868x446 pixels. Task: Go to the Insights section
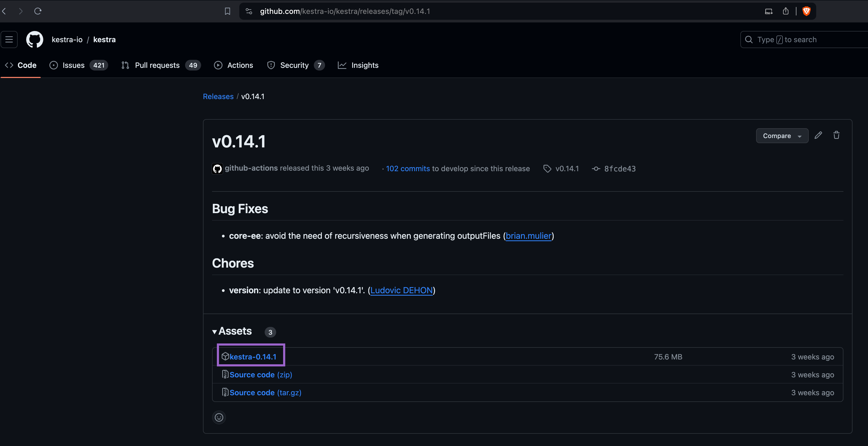click(365, 65)
